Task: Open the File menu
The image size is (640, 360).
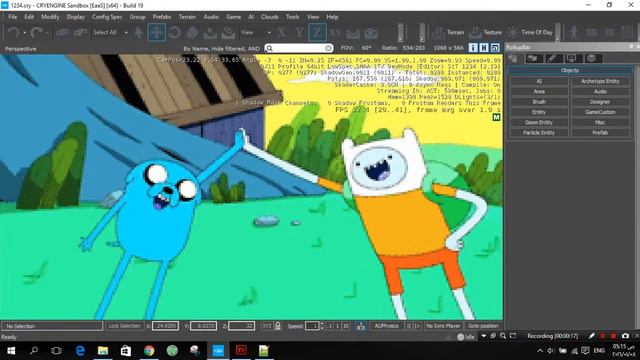Action: 13,17
